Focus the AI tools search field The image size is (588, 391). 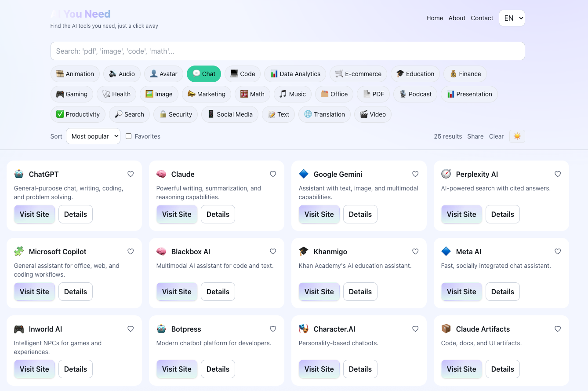[288, 51]
